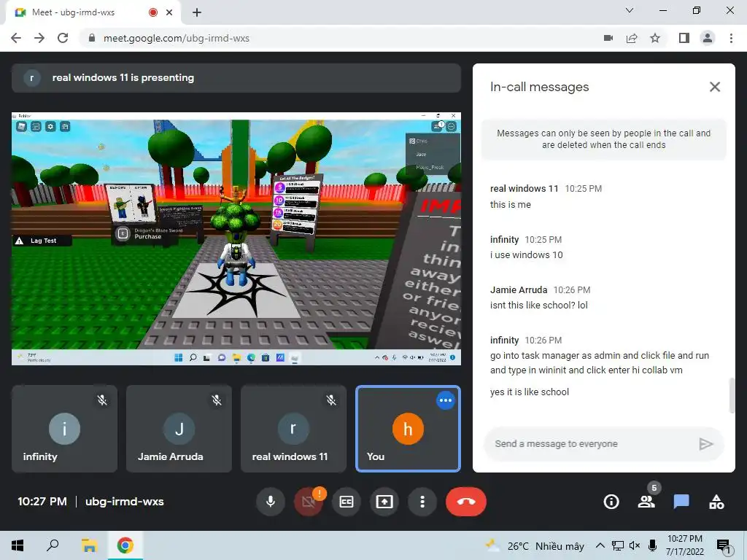Open network icon in system tray

[x=618, y=545]
